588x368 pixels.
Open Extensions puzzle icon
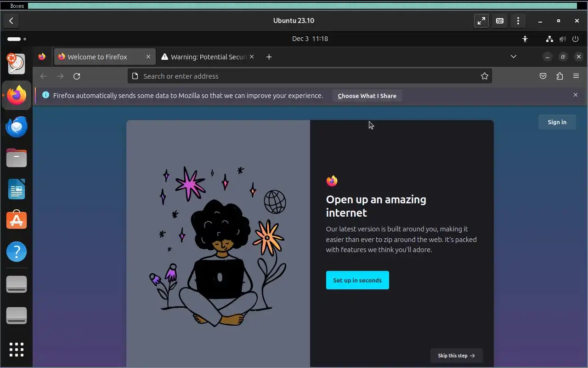[560, 76]
